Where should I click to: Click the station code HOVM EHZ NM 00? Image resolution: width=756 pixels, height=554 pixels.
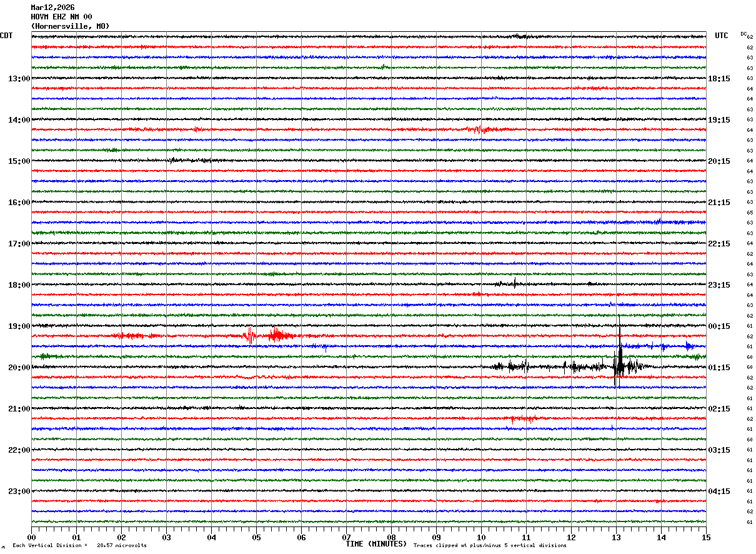pyautogui.click(x=61, y=17)
